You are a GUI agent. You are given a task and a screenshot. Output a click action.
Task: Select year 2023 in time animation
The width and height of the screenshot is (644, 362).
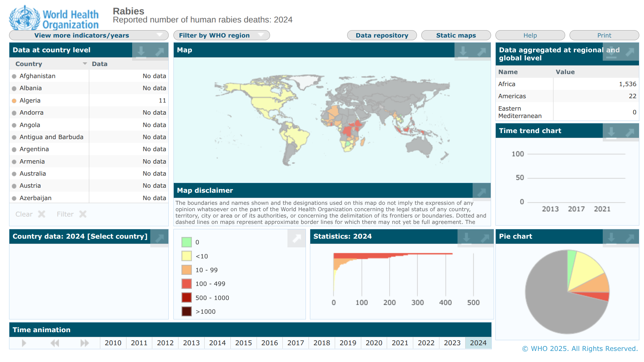coord(452,343)
